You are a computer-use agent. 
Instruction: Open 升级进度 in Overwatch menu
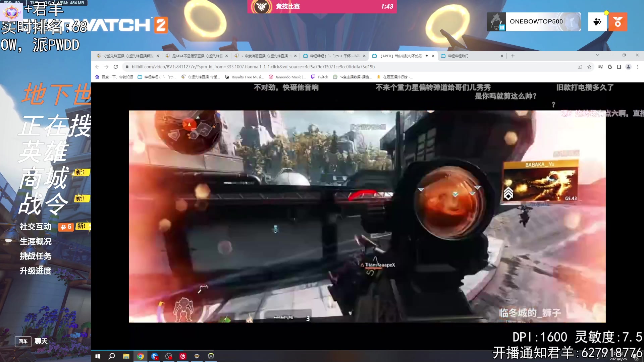point(36,271)
